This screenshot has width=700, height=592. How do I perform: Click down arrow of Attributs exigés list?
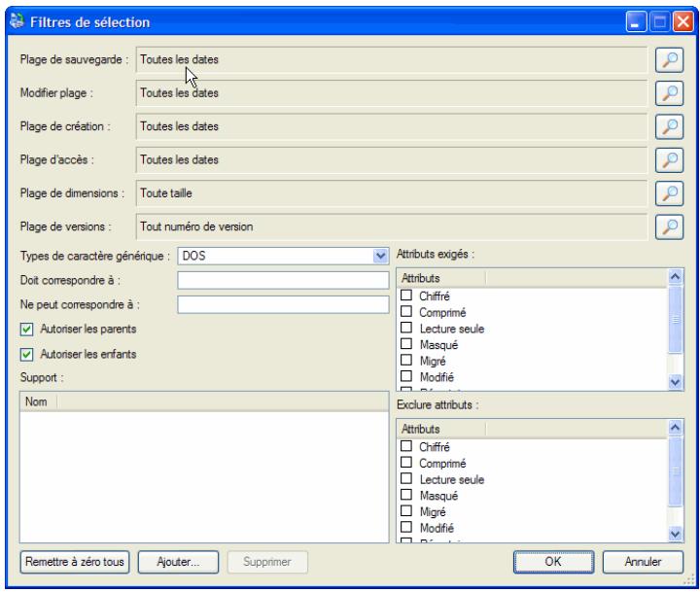pyautogui.click(x=675, y=382)
